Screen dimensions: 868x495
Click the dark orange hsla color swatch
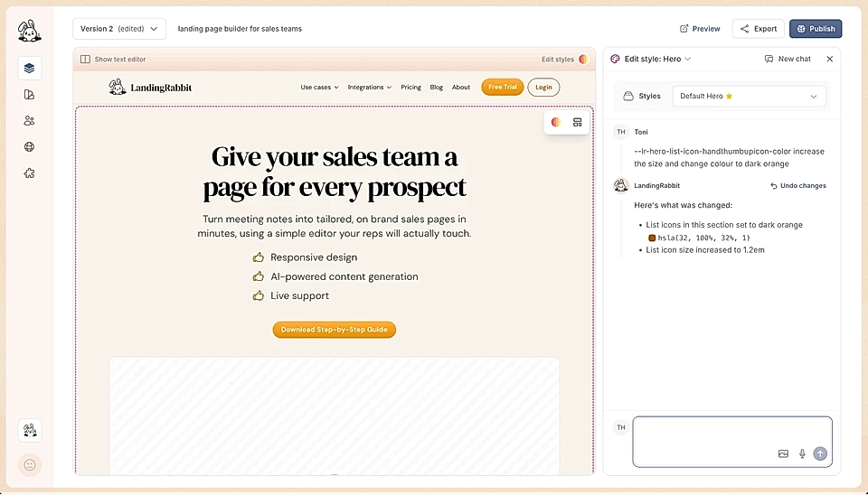click(x=652, y=238)
